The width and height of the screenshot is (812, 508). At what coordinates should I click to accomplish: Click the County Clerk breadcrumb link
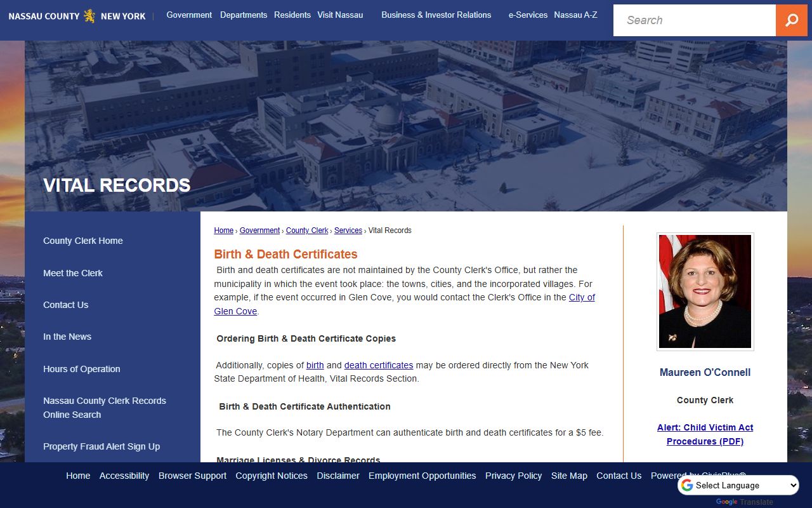click(307, 231)
